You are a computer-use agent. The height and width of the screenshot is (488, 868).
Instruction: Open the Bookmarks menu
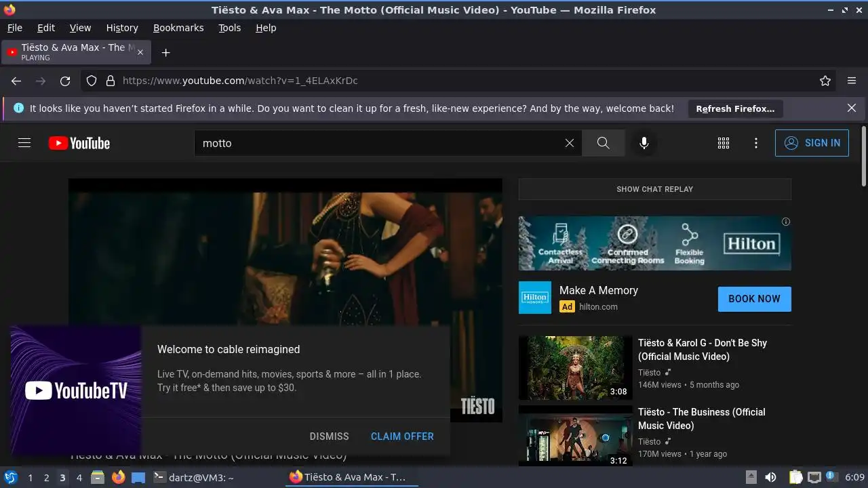click(x=178, y=28)
